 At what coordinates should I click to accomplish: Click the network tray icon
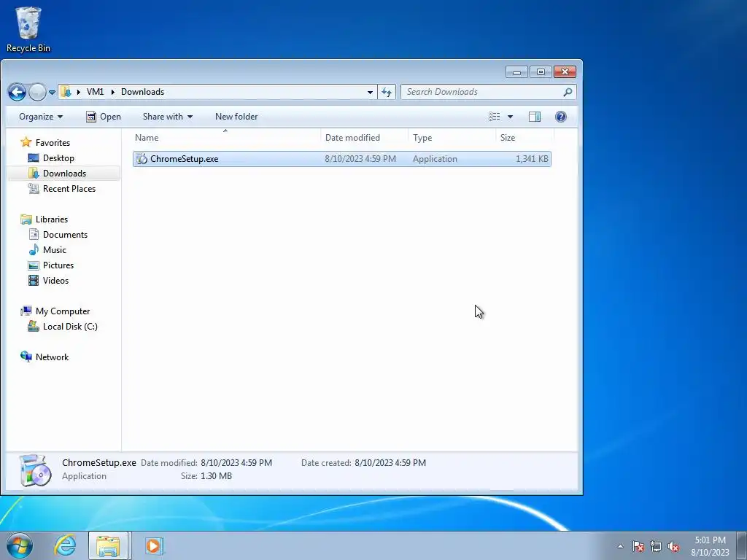[x=656, y=546]
